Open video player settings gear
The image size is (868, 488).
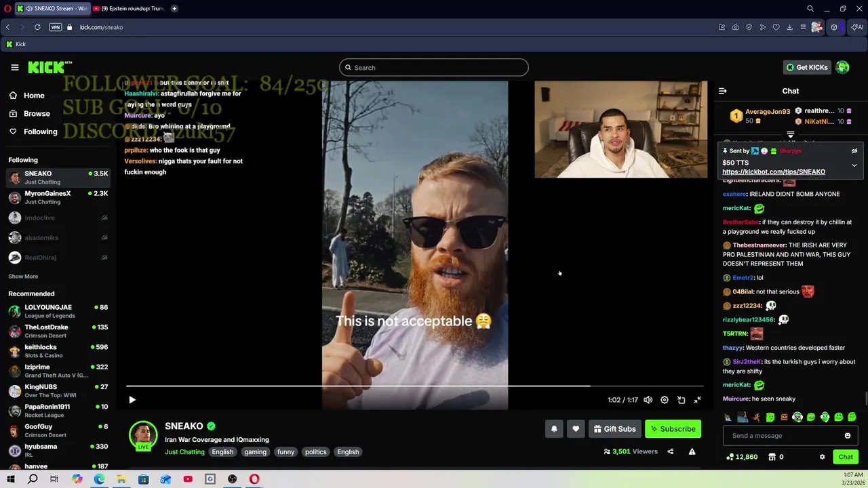[665, 400]
